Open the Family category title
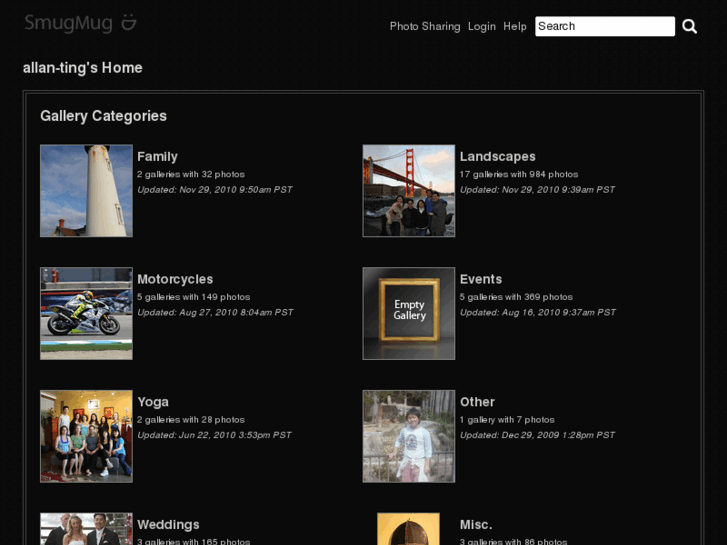 (157, 157)
